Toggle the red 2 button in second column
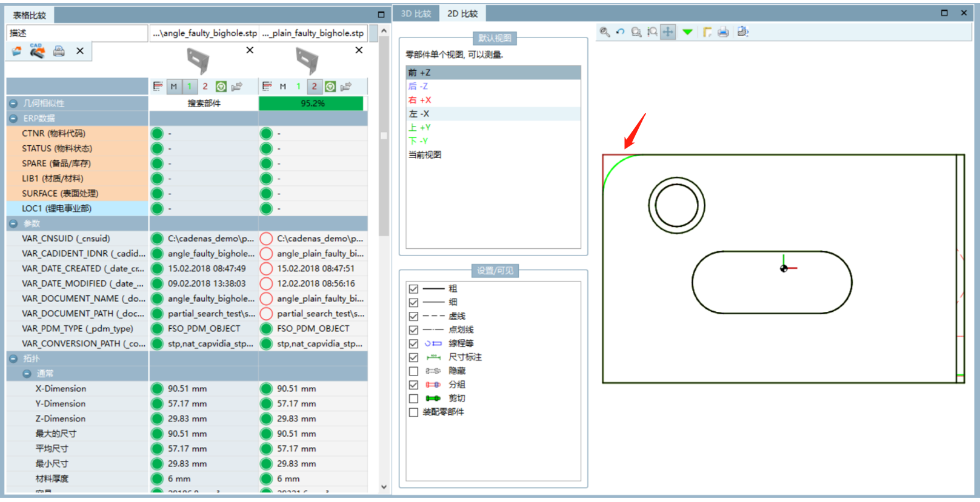This screenshot has height=502, width=980. point(314,87)
